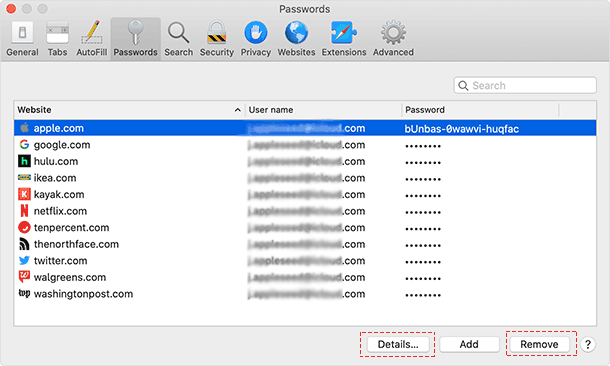Click the user name in walgreens.com row
Viewport: 610px width, 366px height.
tap(307, 277)
